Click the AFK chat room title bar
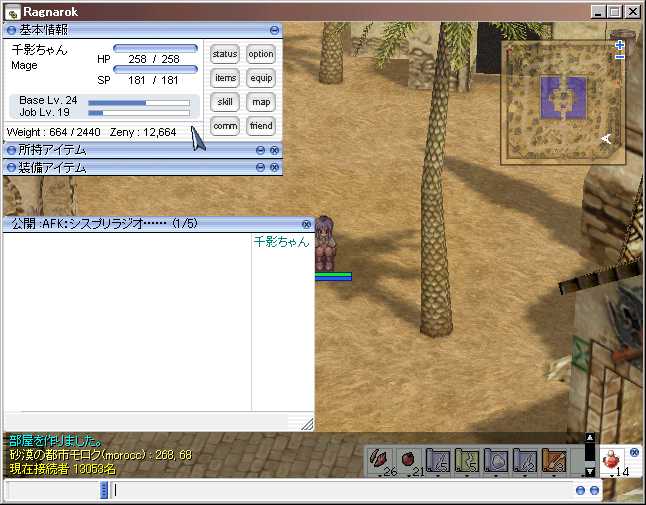 pyautogui.click(x=157, y=224)
